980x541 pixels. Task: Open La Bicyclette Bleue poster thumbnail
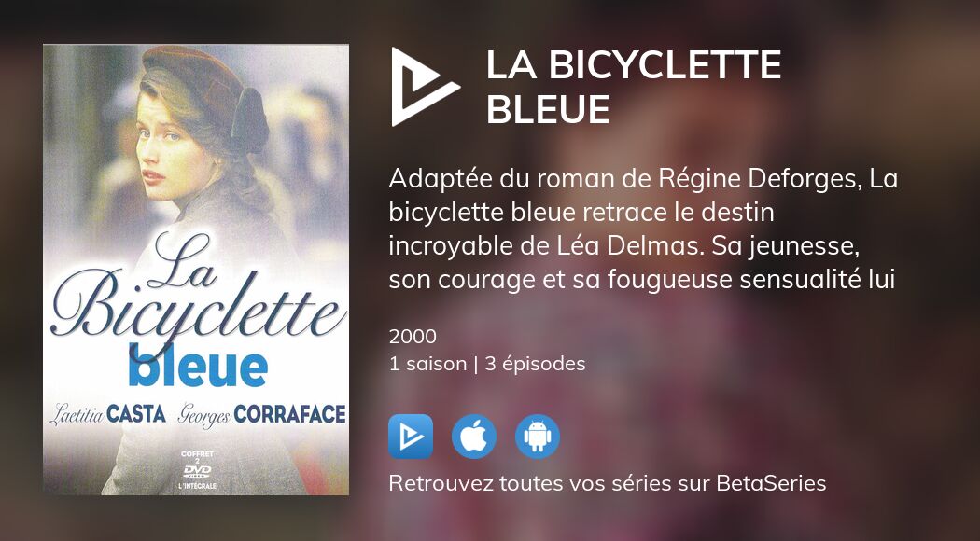pos(196,270)
